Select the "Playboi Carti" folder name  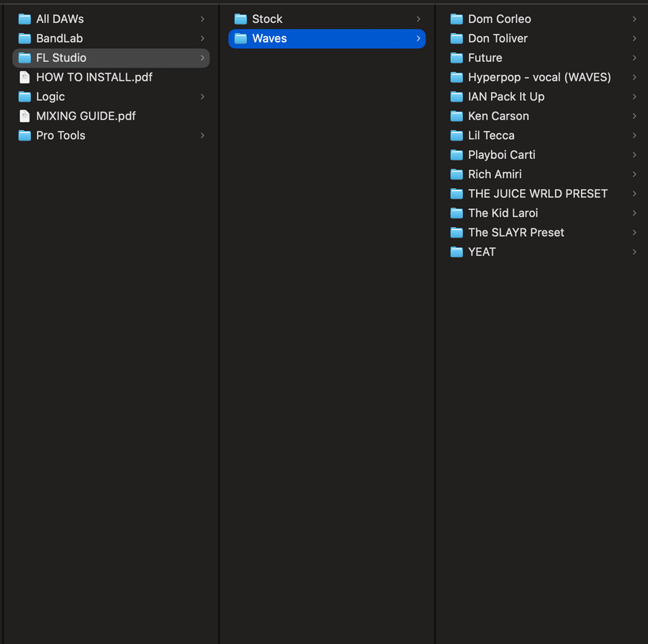tap(502, 155)
